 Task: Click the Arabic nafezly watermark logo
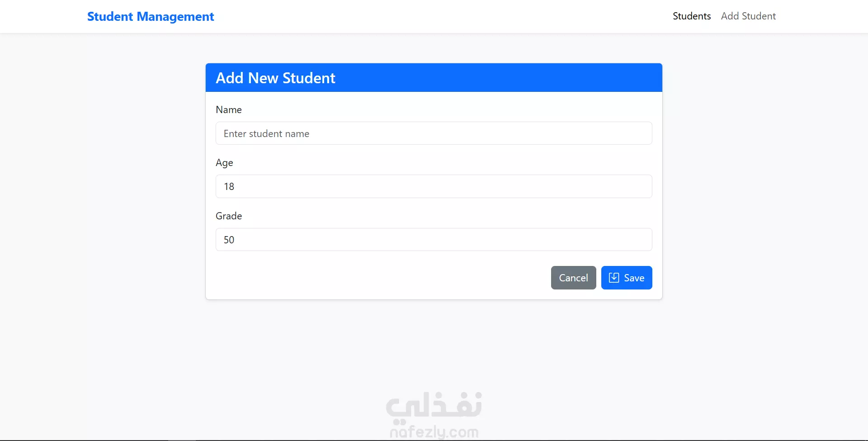click(434, 405)
